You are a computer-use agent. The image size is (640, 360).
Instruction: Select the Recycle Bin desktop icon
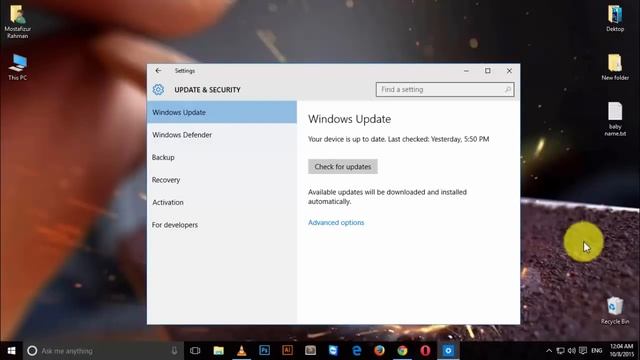(x=615, y=311)
